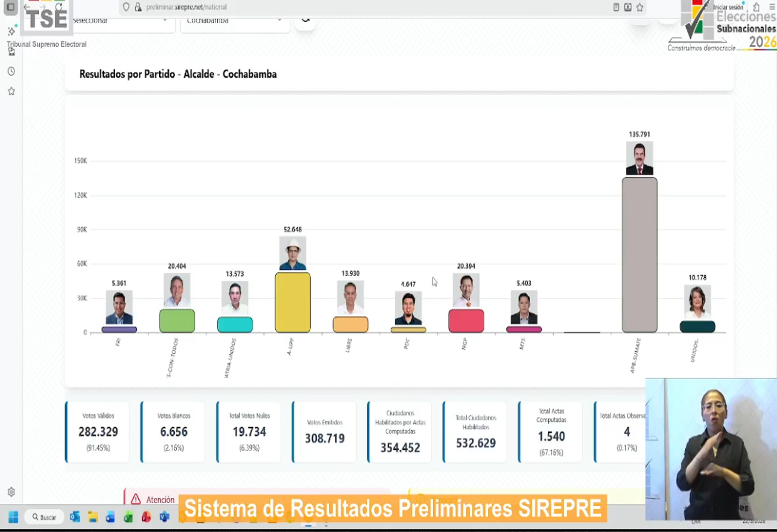Bookmark this page with the address bar star
777x532 pixels.
click(x=640, y=7)
